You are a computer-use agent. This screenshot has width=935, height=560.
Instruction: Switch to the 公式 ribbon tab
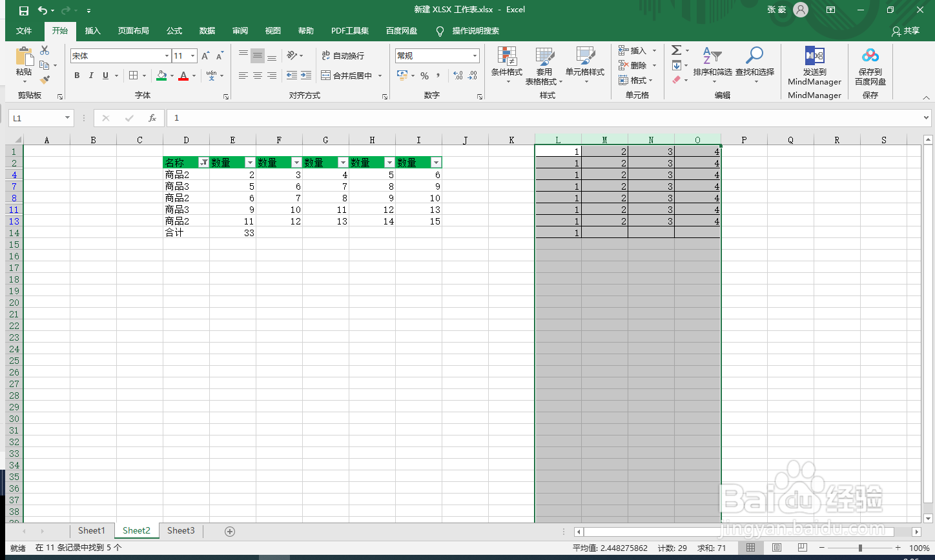pos(174,31)
